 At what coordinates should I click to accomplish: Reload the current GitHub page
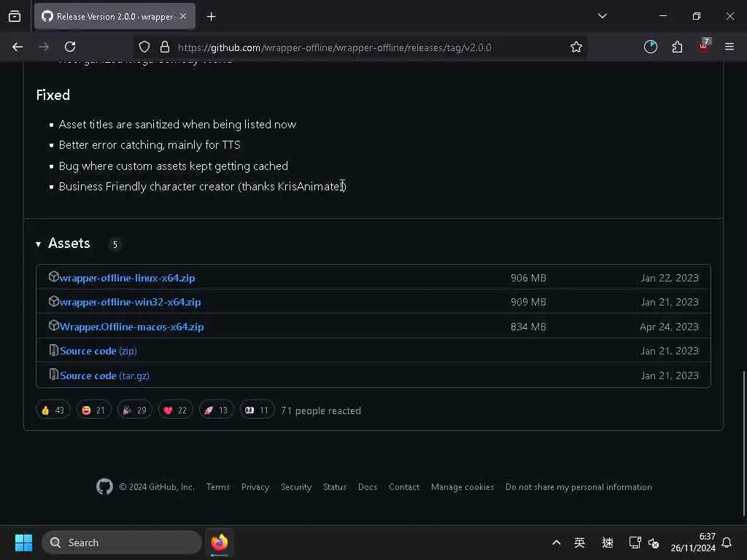[70, 47]
